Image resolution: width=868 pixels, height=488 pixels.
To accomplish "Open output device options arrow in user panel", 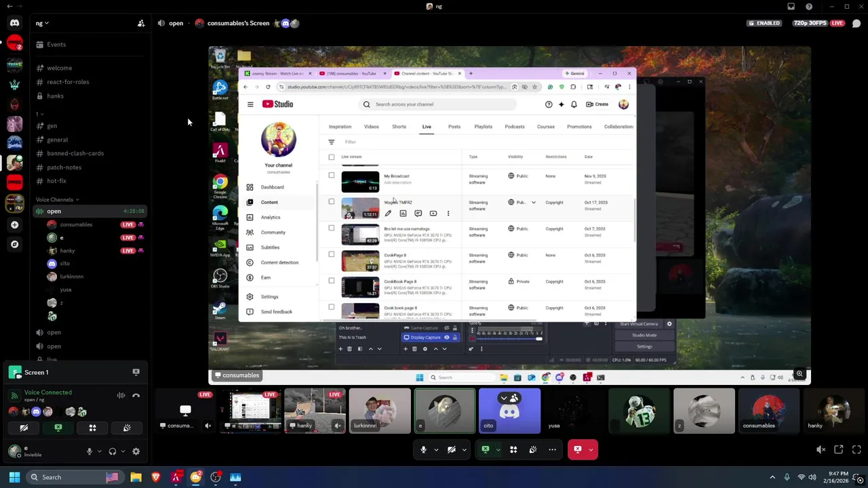I will pos(123,451).
